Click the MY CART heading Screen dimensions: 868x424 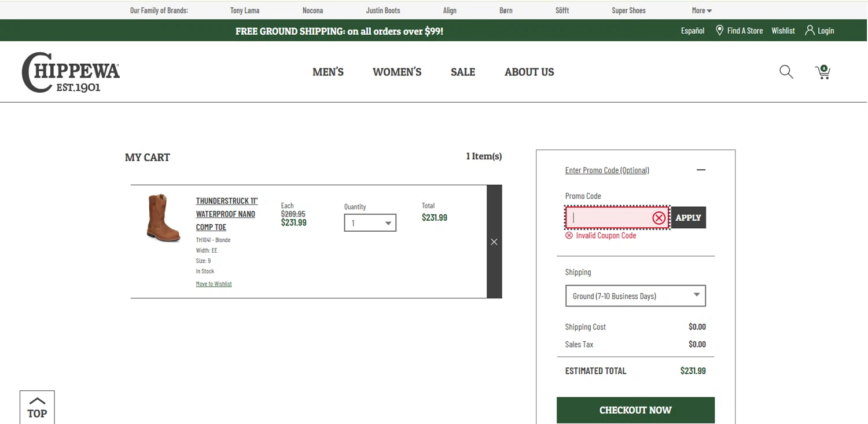pos(148,158)
